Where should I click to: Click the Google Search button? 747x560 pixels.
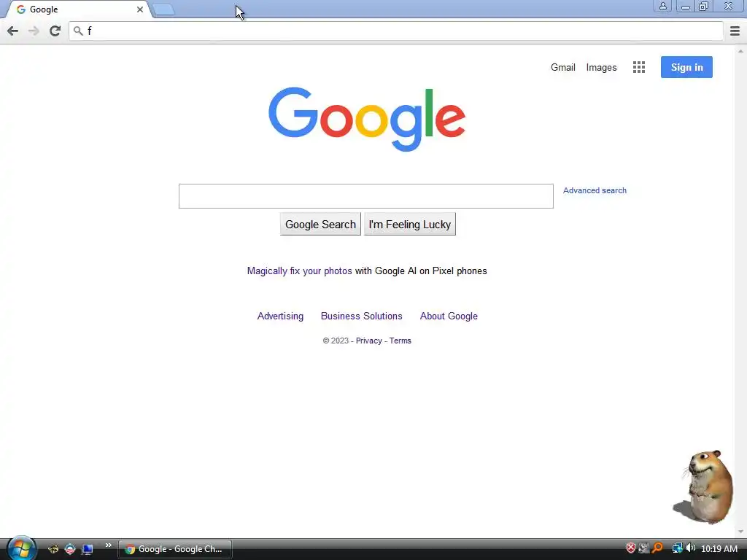tap(320, 225)
